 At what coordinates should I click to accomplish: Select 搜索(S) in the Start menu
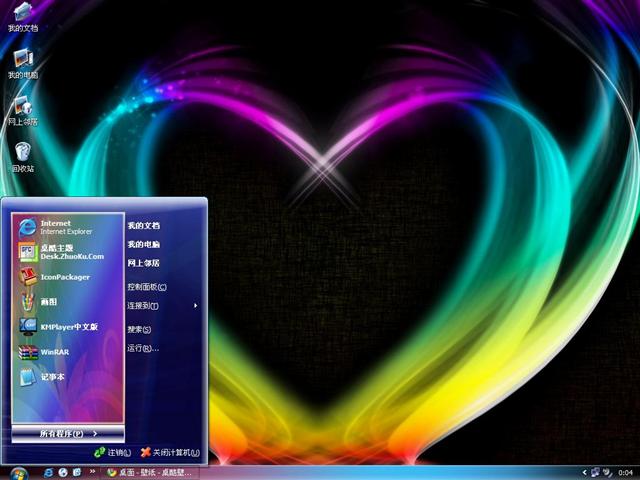point(139,329)
